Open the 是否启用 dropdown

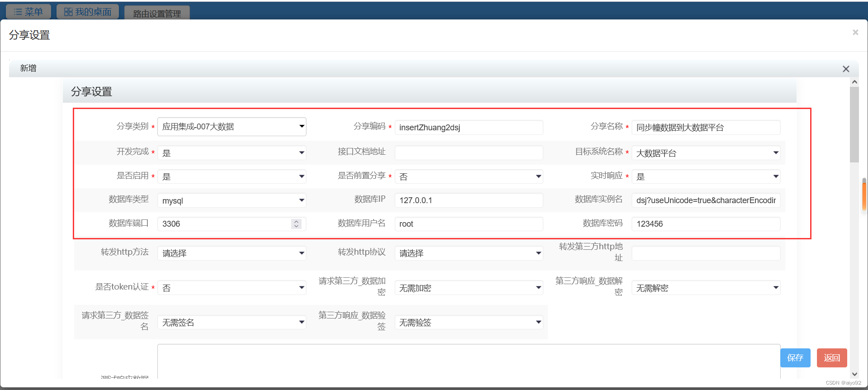coord(232,176)
